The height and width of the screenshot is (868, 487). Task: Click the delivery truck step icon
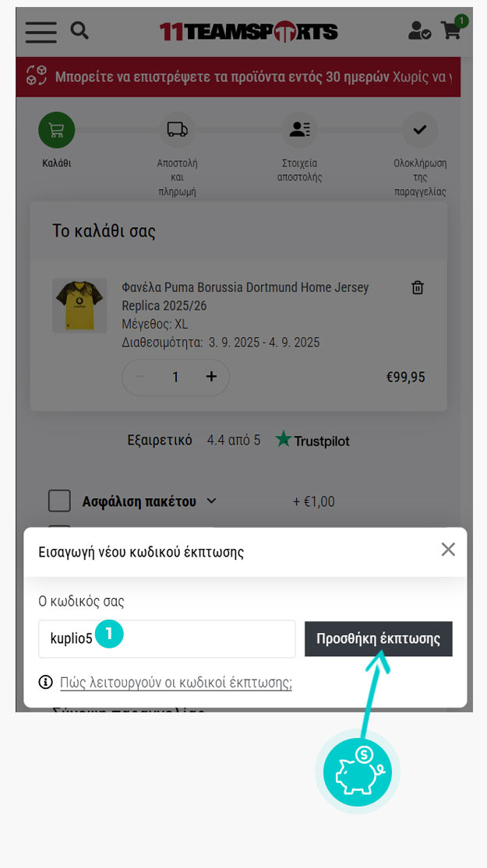[x=177, y=130]
